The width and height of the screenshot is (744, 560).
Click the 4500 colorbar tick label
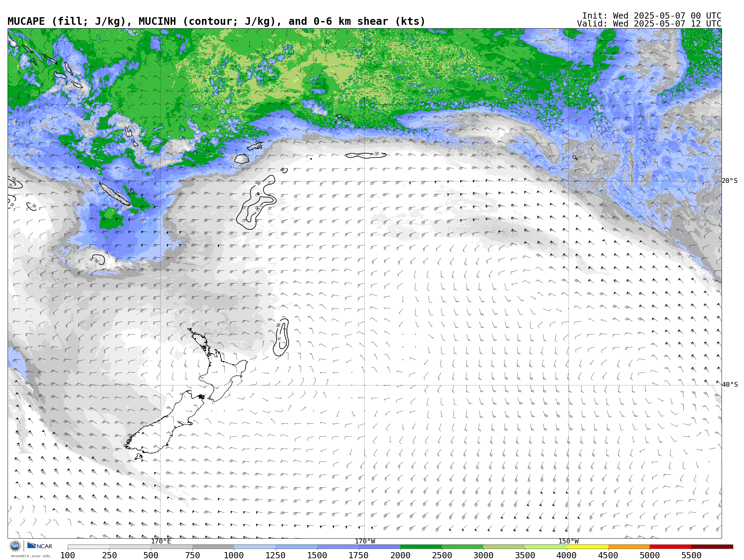tap(608, 556)
